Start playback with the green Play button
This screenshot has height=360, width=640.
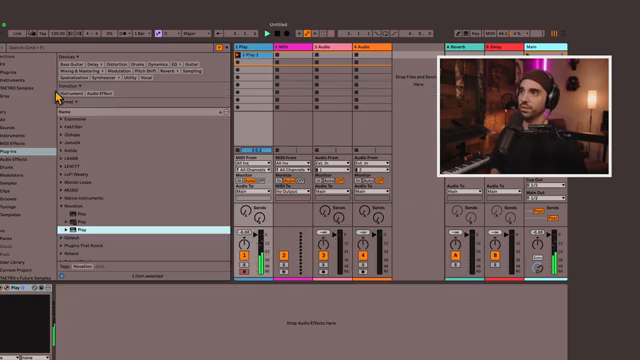coord(267,33)
